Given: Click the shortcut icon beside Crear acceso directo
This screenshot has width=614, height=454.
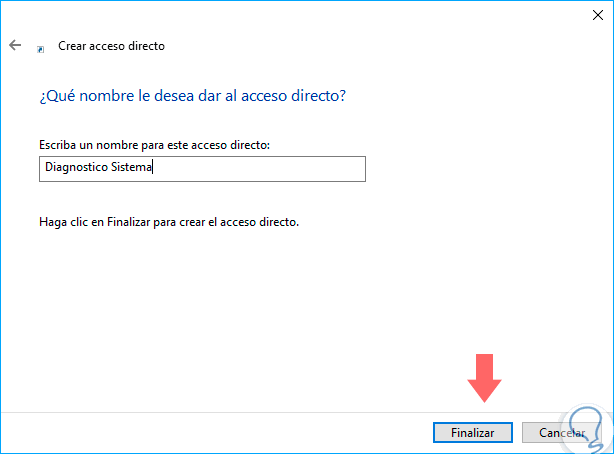Looking at the screenshot, I should pyautogui.click(x=40, y=47).
